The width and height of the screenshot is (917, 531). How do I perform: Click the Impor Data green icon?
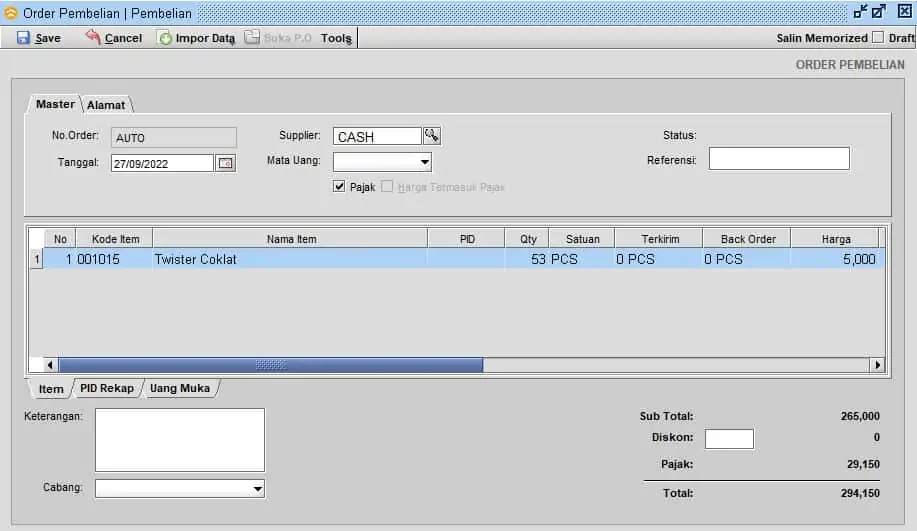166,38
